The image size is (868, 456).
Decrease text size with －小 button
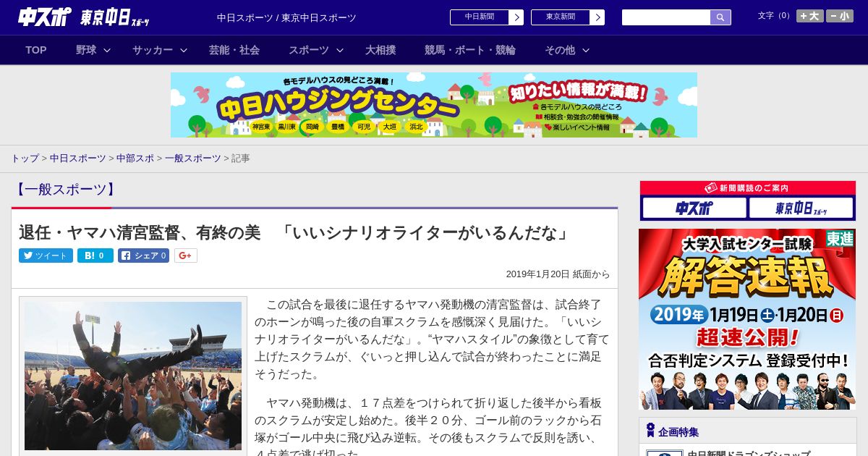[x=840, y=16]
